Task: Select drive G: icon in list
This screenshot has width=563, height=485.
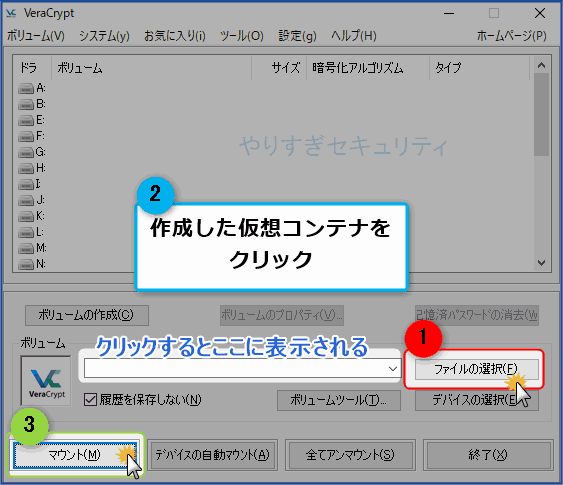Action: (26, 153)
